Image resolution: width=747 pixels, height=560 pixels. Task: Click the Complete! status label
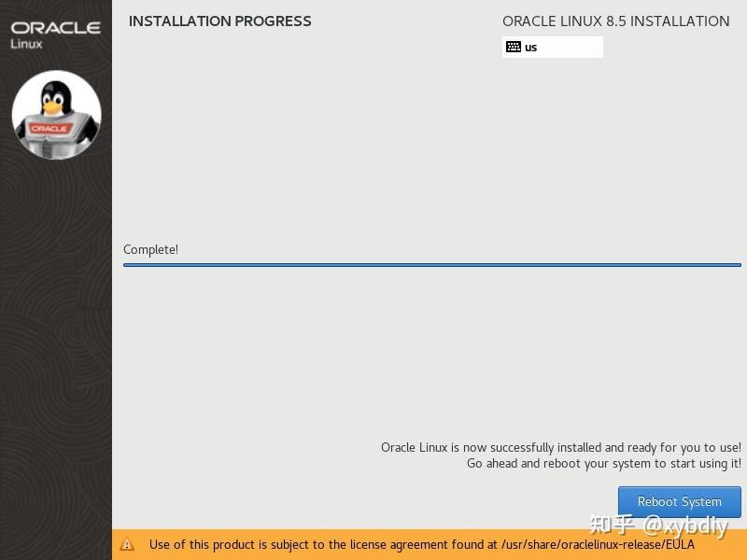[x=150, y=249]
